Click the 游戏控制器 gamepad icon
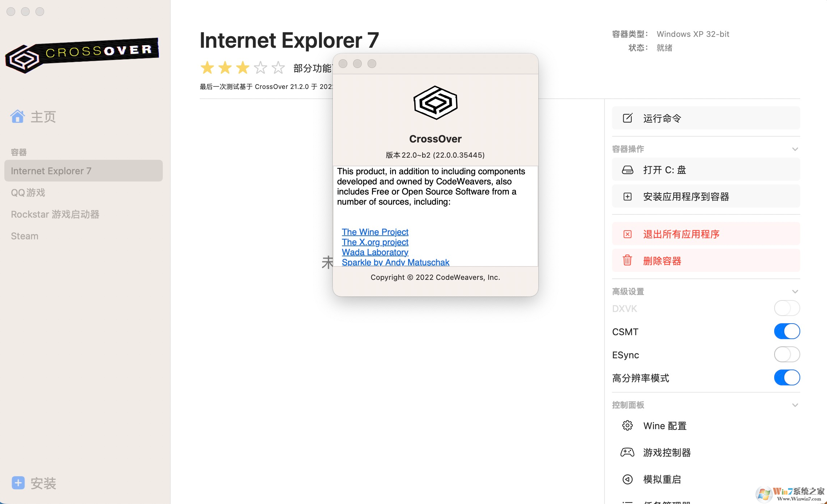This screenshot has width=827, height=504. [x=627, y=452]
